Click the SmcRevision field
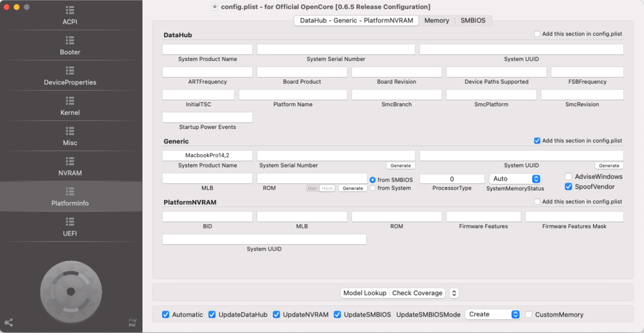 tap(582, 94)
